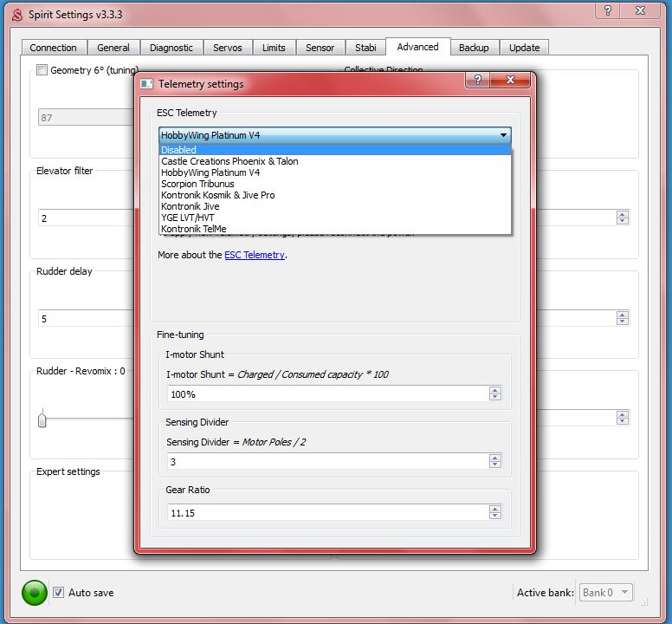Click the Telemetry settings dialog help button
The width and height of the screenshot is (672, 624).
coord(477,81)
